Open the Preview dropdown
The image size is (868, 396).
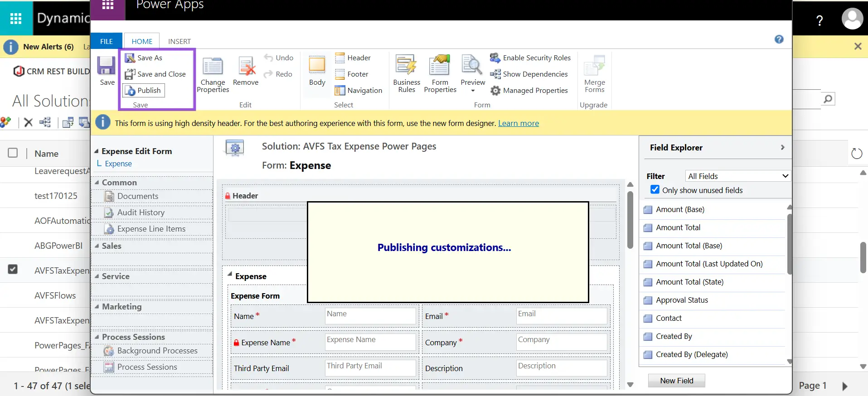[473, 74]
